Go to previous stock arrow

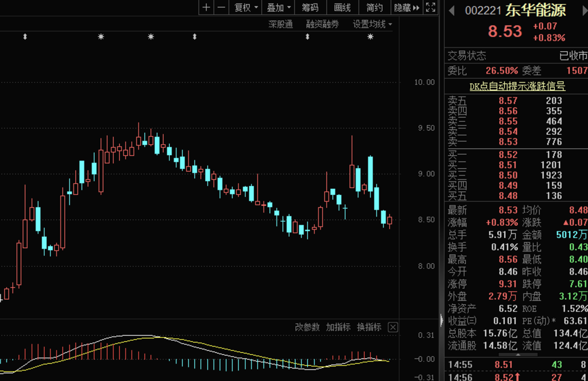(x=452, y=10)
